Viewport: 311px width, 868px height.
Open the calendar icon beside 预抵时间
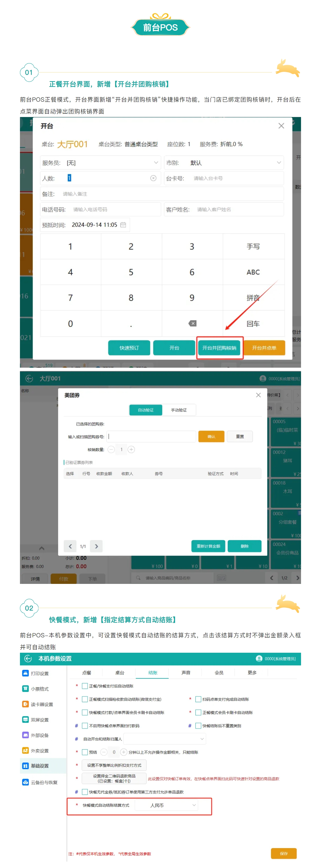[123, 225]
